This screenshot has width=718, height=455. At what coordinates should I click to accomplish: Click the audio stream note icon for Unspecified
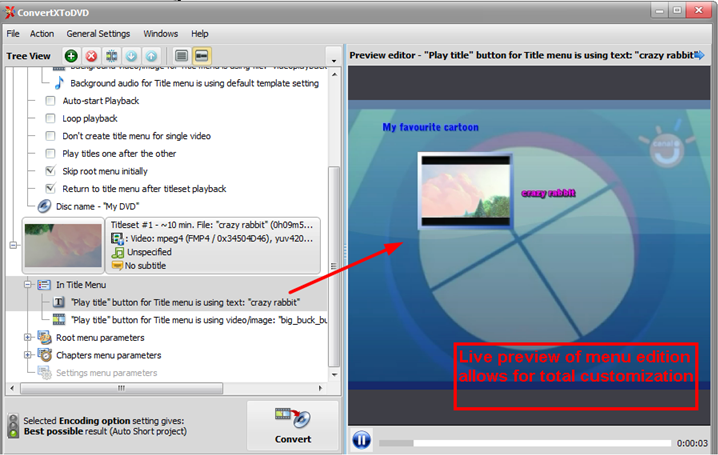coord(118,252)
